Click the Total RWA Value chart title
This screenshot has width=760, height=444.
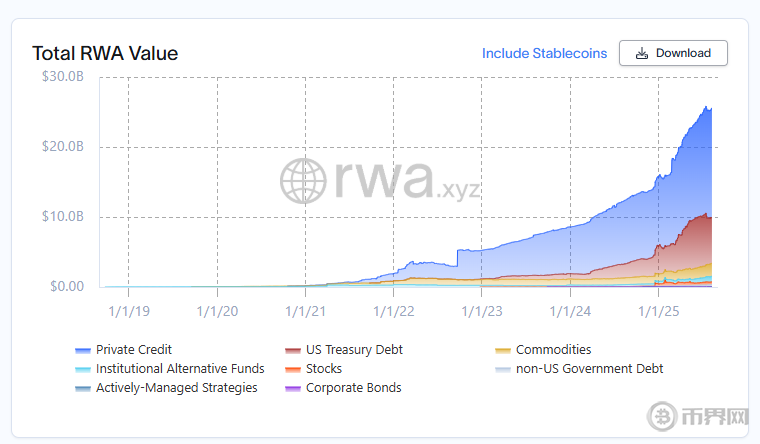[x=105, y=53]
